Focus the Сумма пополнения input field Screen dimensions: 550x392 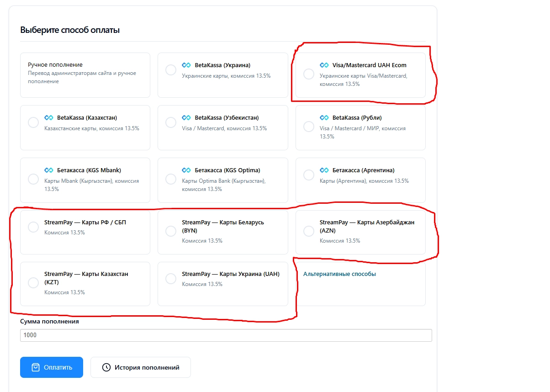pyautogui.click(x=226, y=335)
